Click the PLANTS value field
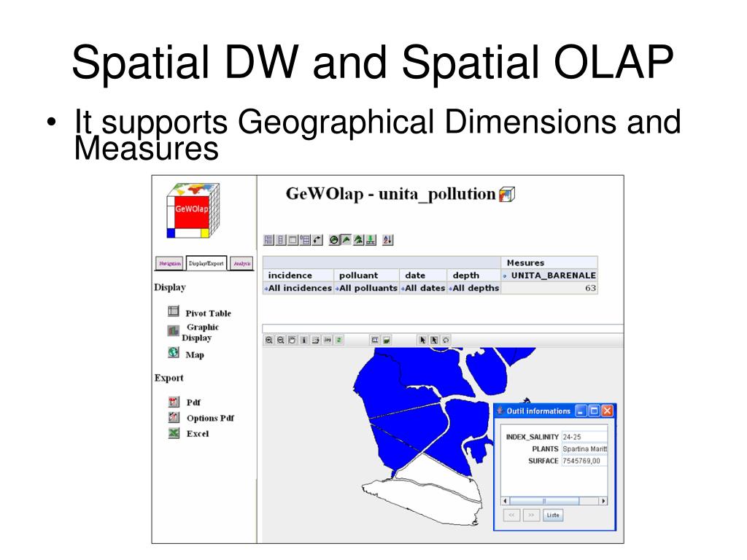 [584, 448]
